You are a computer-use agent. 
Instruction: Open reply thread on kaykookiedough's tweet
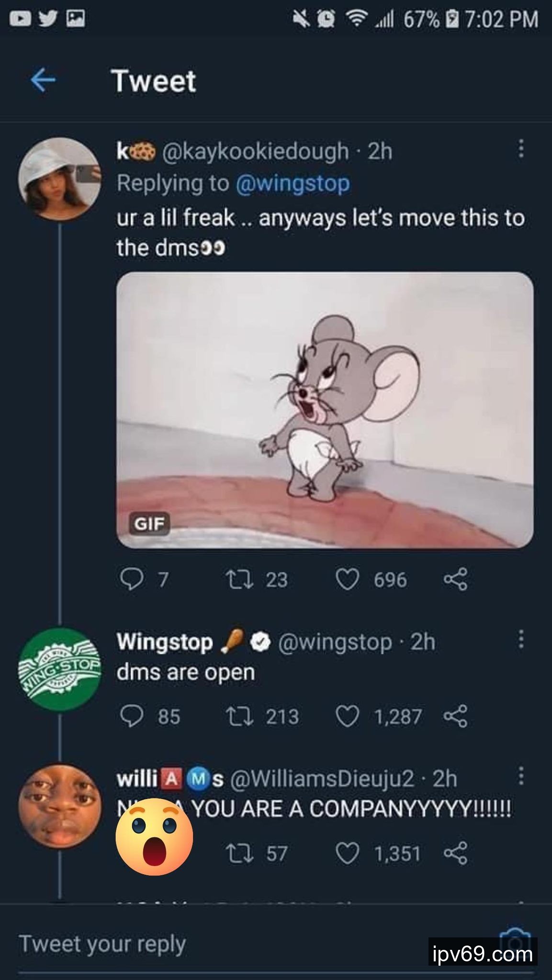(x=132, y=580)
